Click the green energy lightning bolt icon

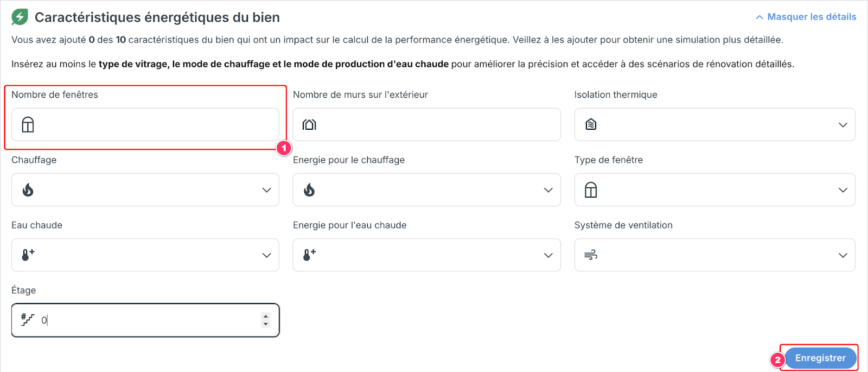20,17
